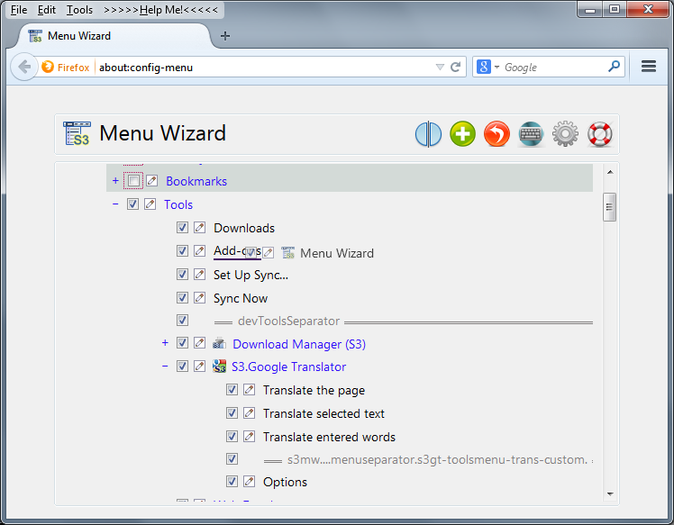This screenshot has width=674, height=525.
Task: Click the green plus add-item icon
Action: [x=463, y=134]
